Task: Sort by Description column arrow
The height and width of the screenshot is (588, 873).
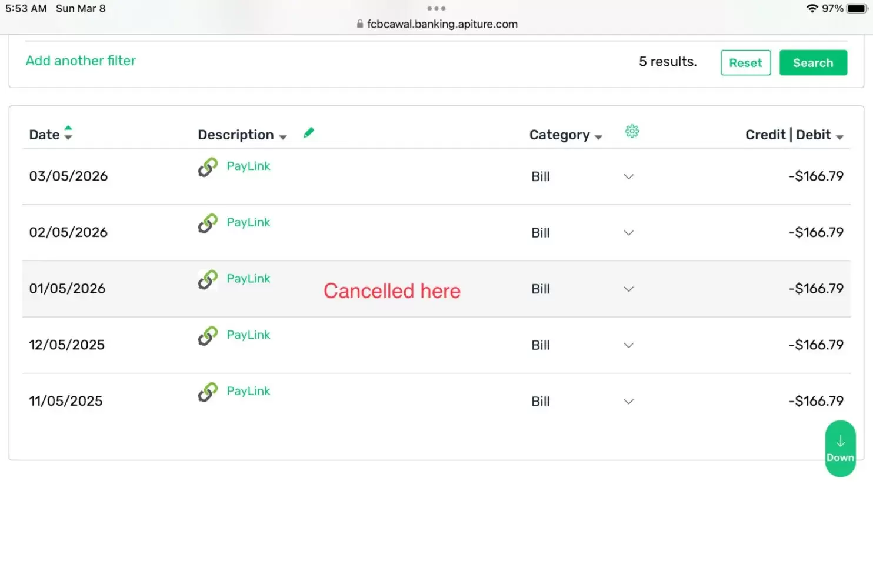Action: pos(283,136)
